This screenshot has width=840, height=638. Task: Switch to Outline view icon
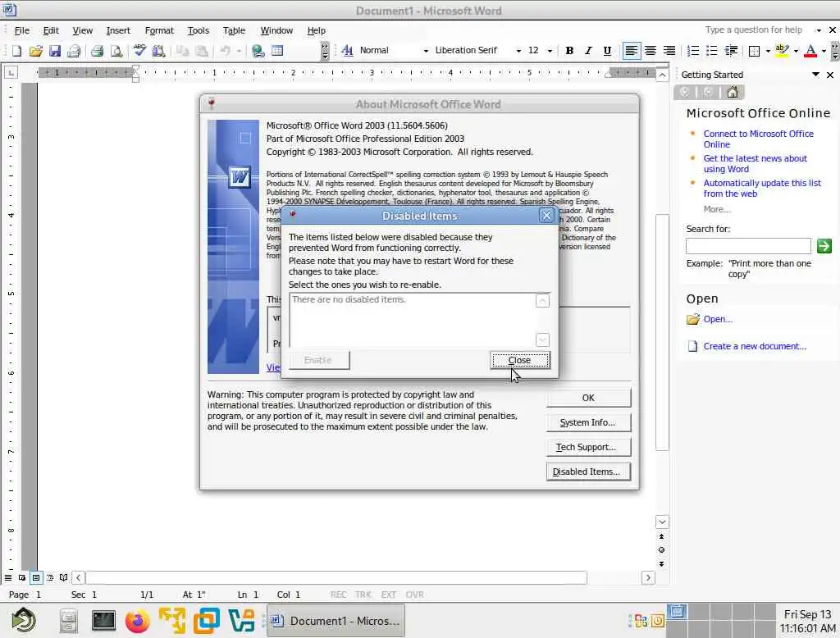coord(50,577)
